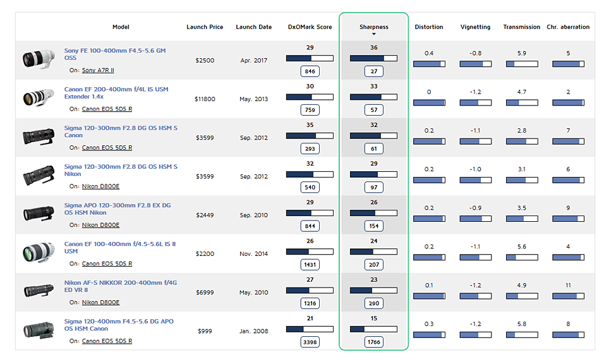
Task: Click DxOMark rank badge 3398
Action: coord(310,342)
